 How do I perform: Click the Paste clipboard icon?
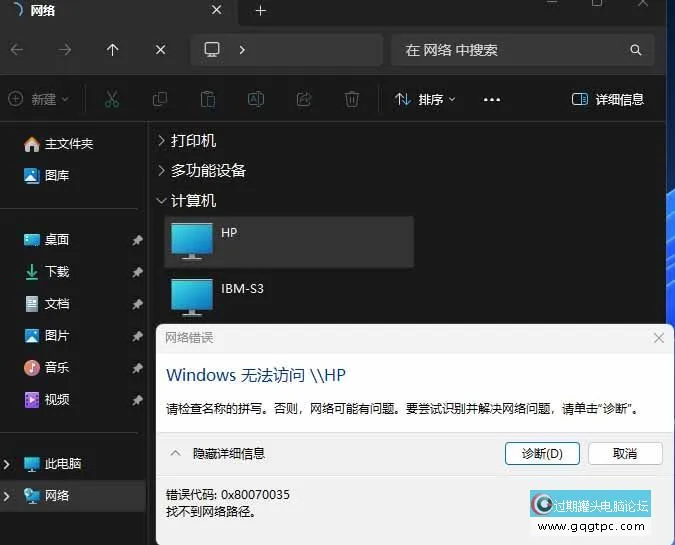pos(208,99)
